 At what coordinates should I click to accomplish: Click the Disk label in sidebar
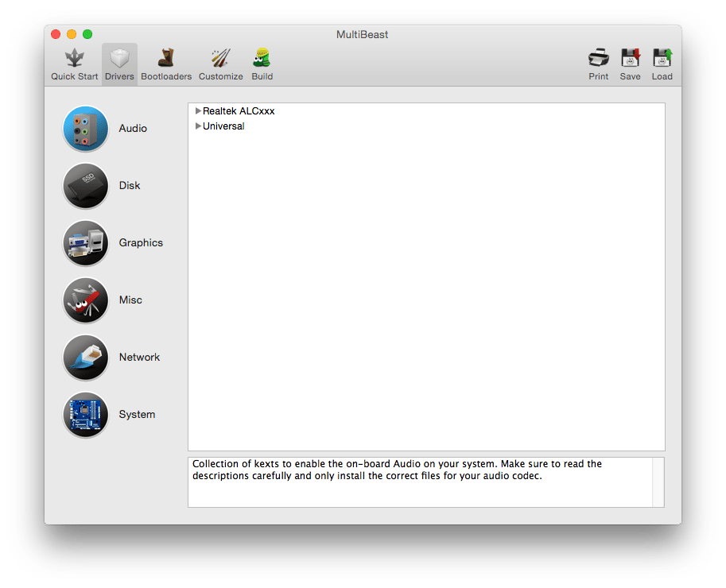(x=130, y=186)
